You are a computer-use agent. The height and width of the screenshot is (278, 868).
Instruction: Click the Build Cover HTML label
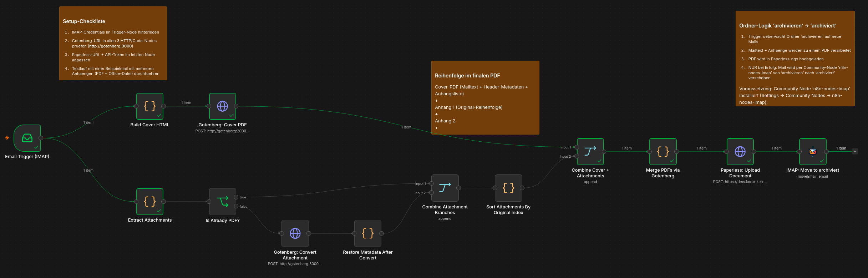tap(150, 125)
